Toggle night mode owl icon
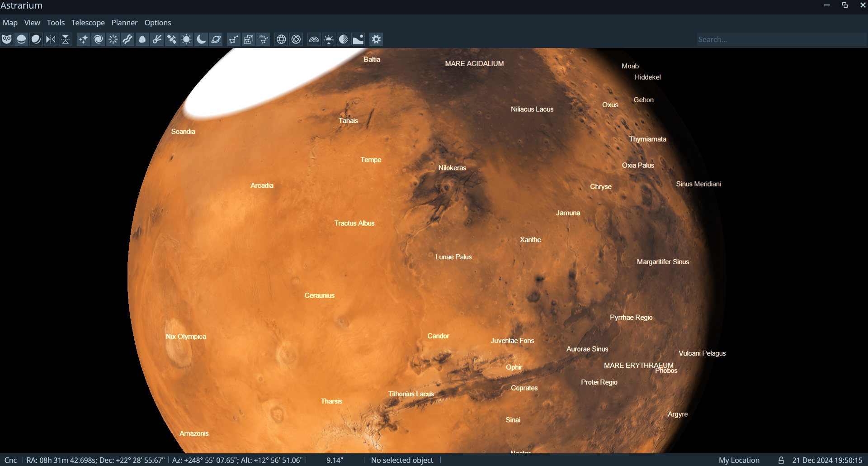Image resolution: width=868 pixels, height=466 pixels. [x=6, y=39]
